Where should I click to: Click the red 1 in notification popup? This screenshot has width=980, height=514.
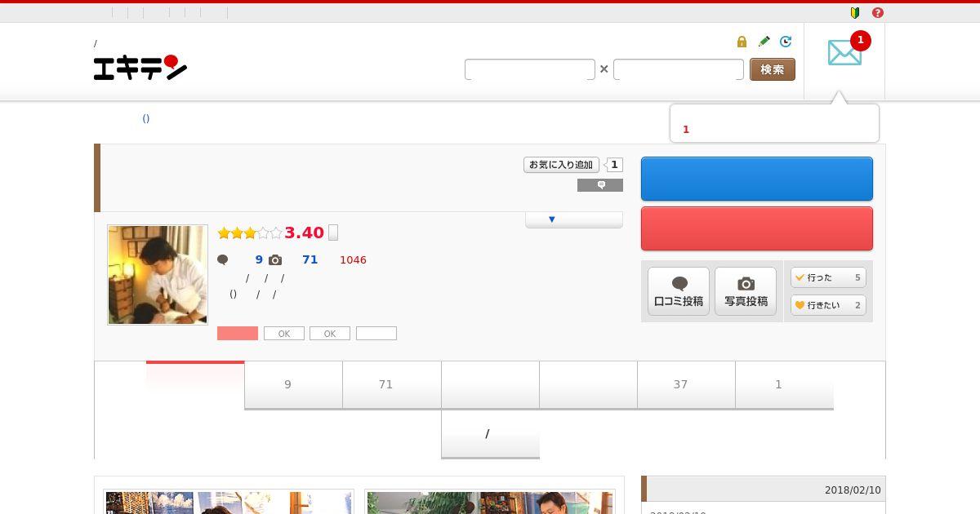tap(686, 130)
